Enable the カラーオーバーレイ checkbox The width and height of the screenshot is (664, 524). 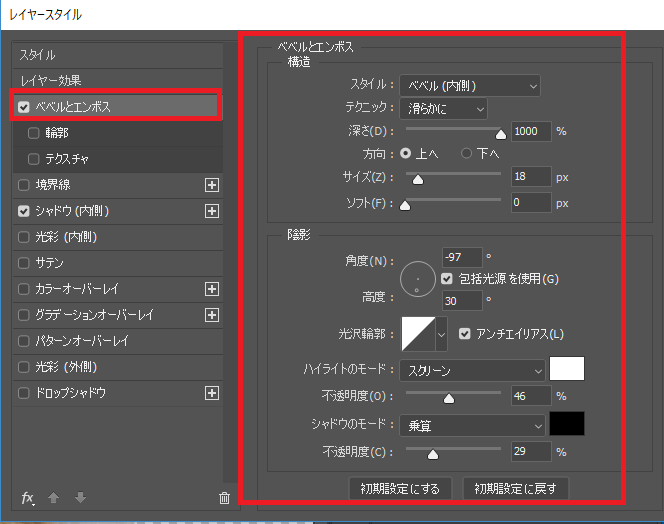point(24,289)
